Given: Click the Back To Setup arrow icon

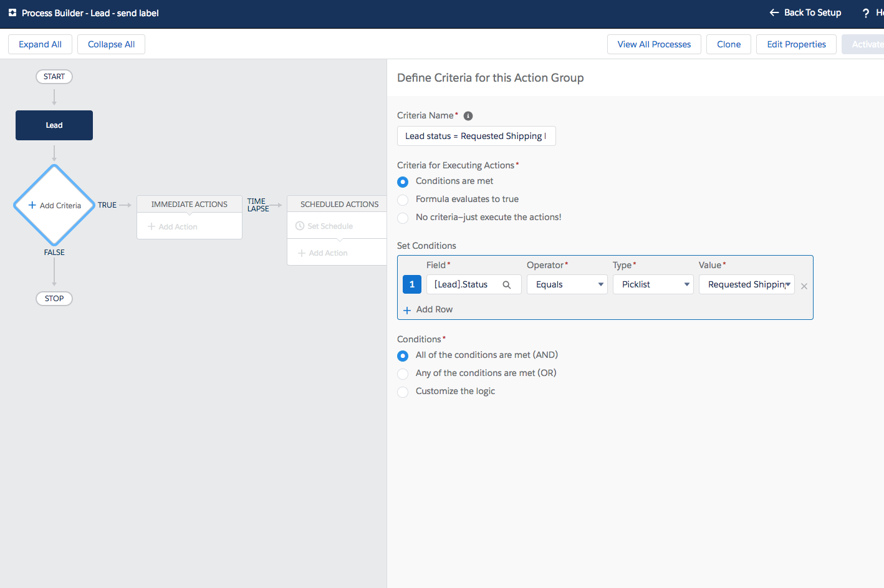Looking at the screenshot, I should pyautogui.click(x=774, y=12).
